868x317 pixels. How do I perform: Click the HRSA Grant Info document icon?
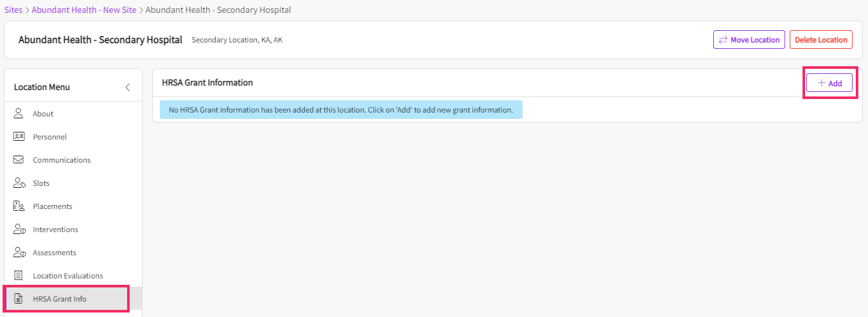coord(19,299)
